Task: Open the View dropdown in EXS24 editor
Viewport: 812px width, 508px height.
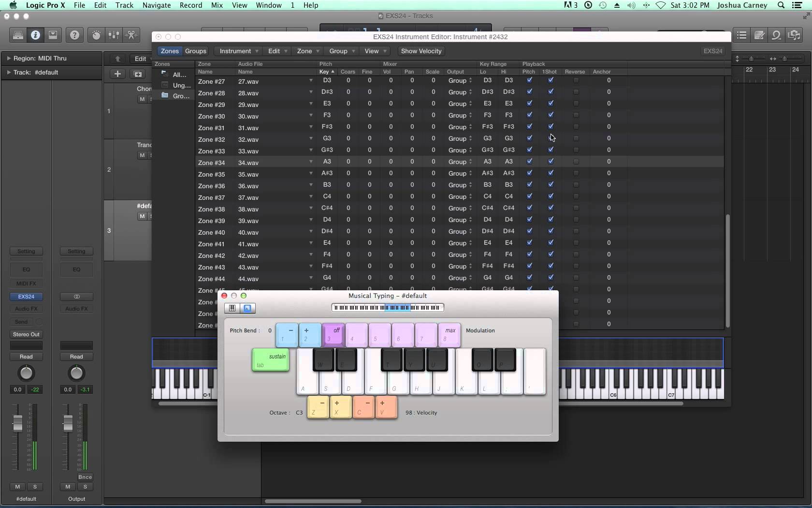Action: point(375,51)
